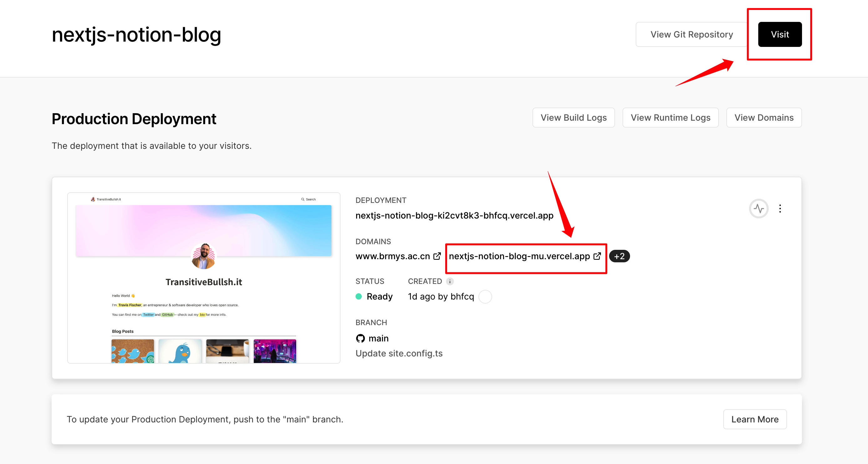Click the BRANCH label
The width and height of the screenshot is (868, 464).
tap(371, 322)
